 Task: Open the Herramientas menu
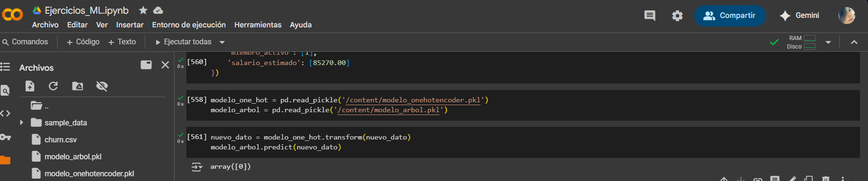point(258,25)
